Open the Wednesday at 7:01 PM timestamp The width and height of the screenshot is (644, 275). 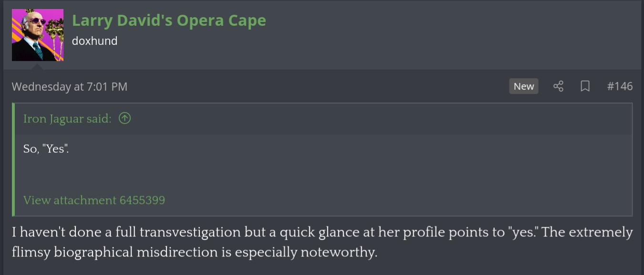tap(70, 87)
